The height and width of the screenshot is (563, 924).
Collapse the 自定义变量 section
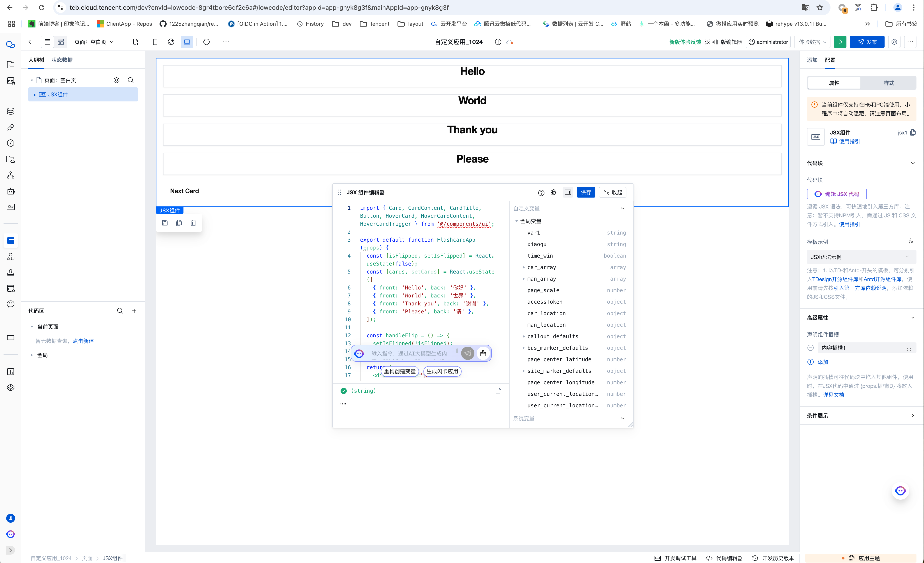pyautogui.click(x=622, y=208)
